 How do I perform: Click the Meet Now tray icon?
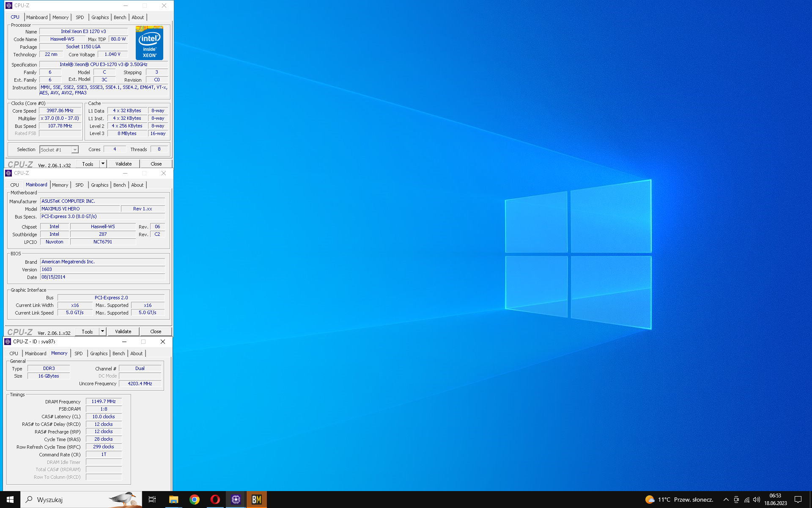736,500
